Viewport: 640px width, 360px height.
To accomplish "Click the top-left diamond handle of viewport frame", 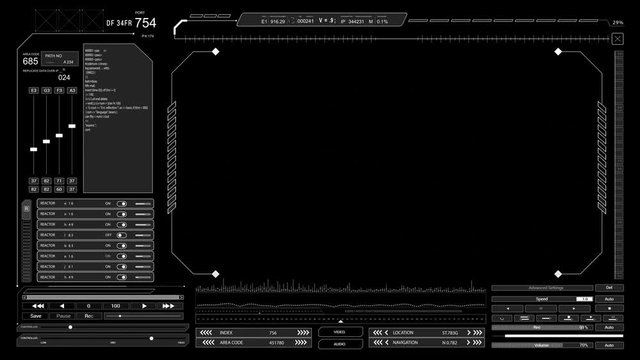I will click(x=216, y=51).
